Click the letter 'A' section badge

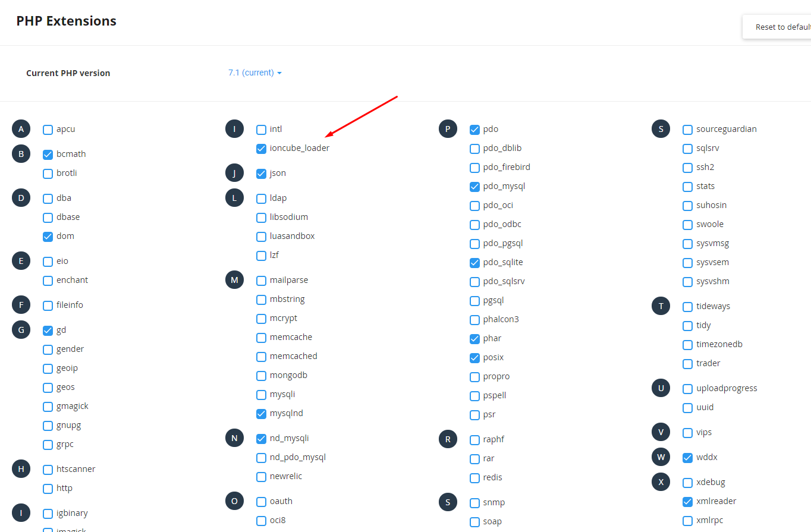(21, 128)
